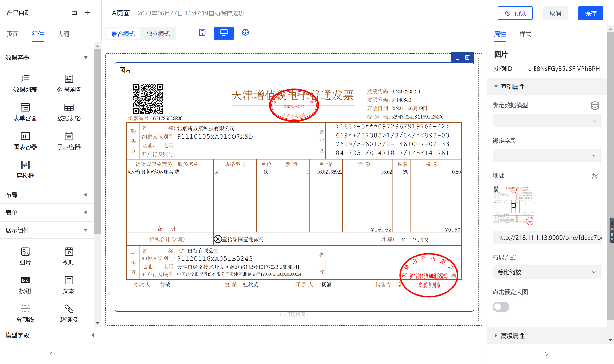This screenshot has width=614, height=364.
Task: Collapse the left panel with the arrow
Action: coord(51,354)
